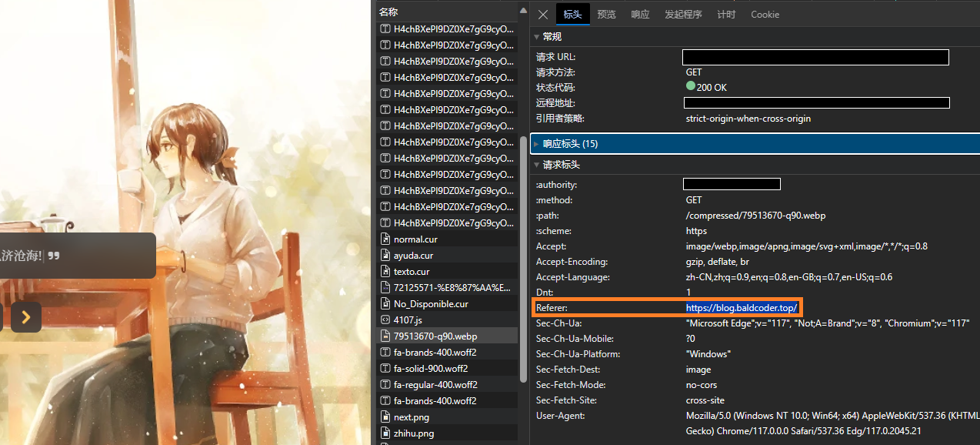Click the 200 OK status text
This screenshot has height=445, width=980.
tap(712, 88)
